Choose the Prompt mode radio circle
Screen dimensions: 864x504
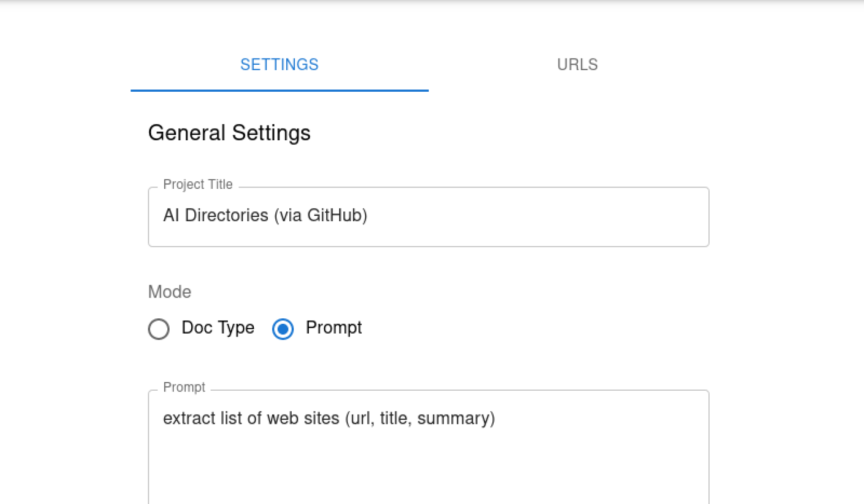[x=283, y=329]
